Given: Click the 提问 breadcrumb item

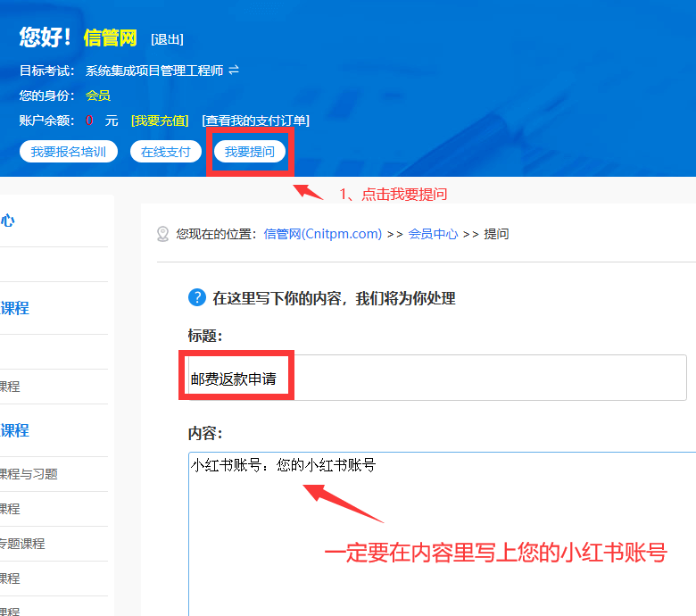Looking at the screenshot, I should (x=496, y=234).
